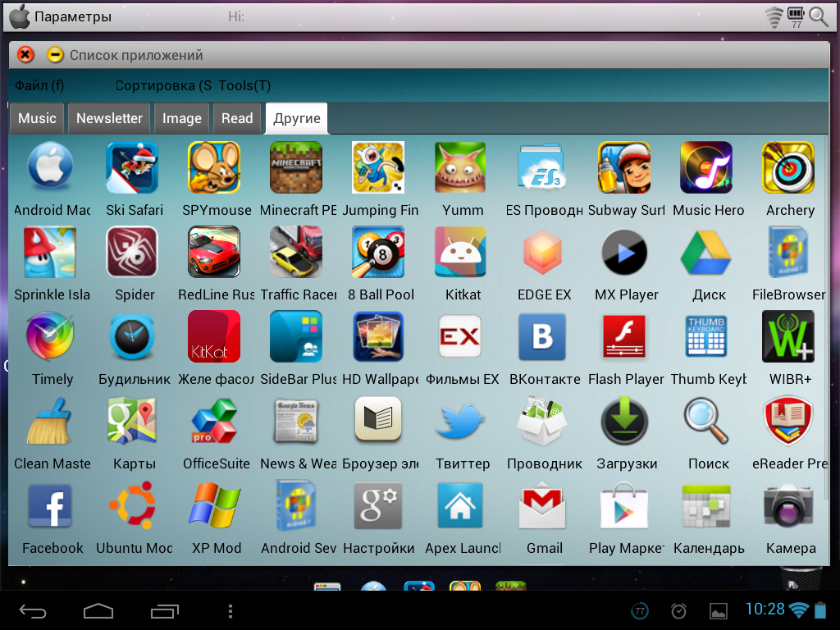The height and width of the screenshot is (630, 840).
Task: Switch to the Music tab
Action: 37,118
